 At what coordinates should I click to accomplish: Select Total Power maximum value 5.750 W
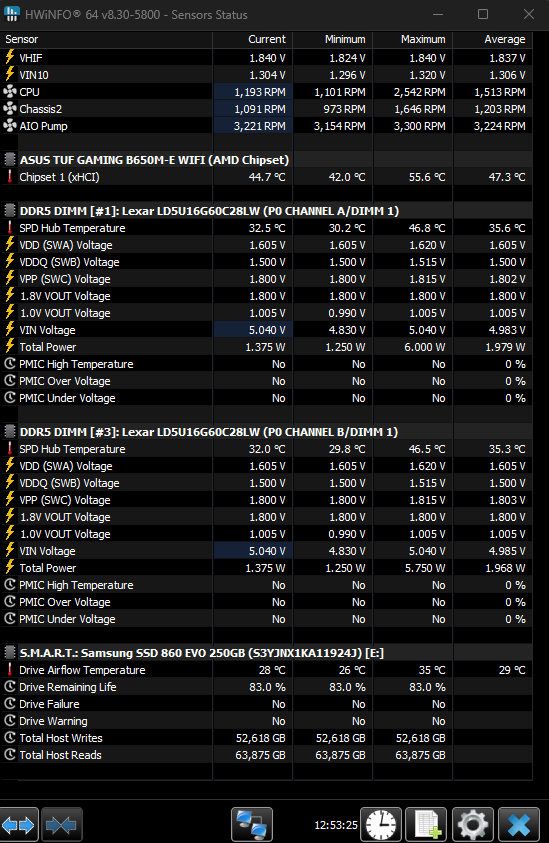[x=425, y=568]
